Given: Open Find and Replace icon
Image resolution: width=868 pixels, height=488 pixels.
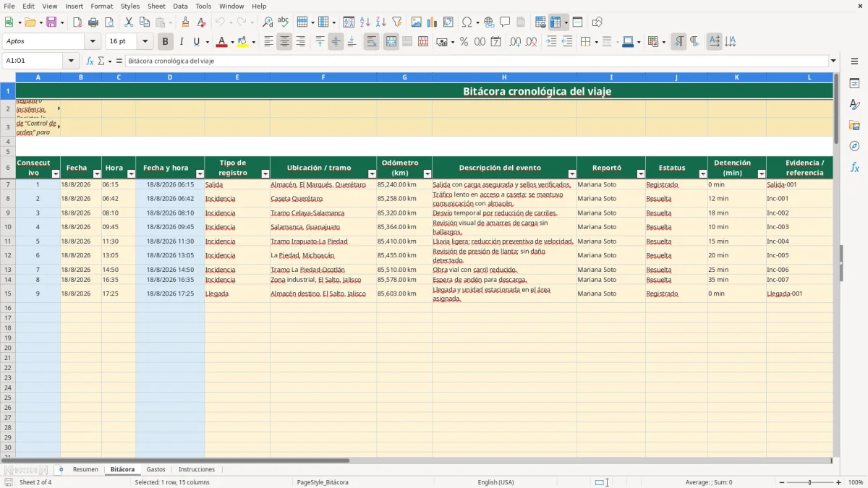Looking at the screenshot, I should click(x=268, y=22).
